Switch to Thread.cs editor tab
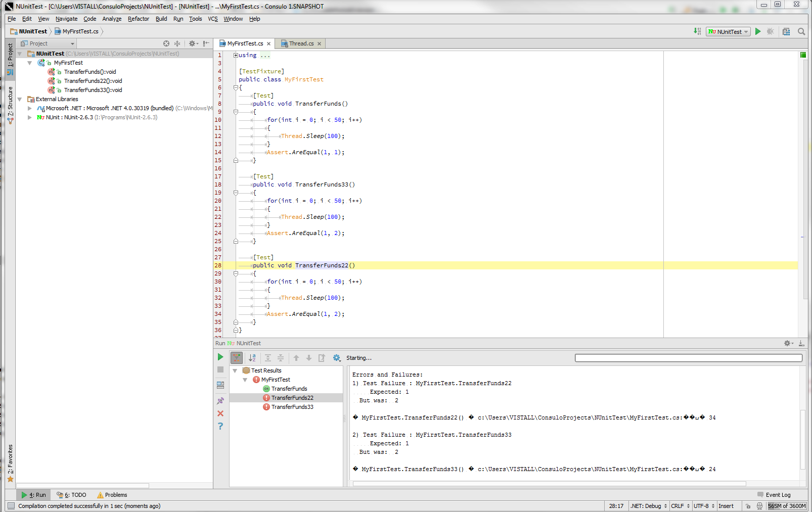 (301, 43)
